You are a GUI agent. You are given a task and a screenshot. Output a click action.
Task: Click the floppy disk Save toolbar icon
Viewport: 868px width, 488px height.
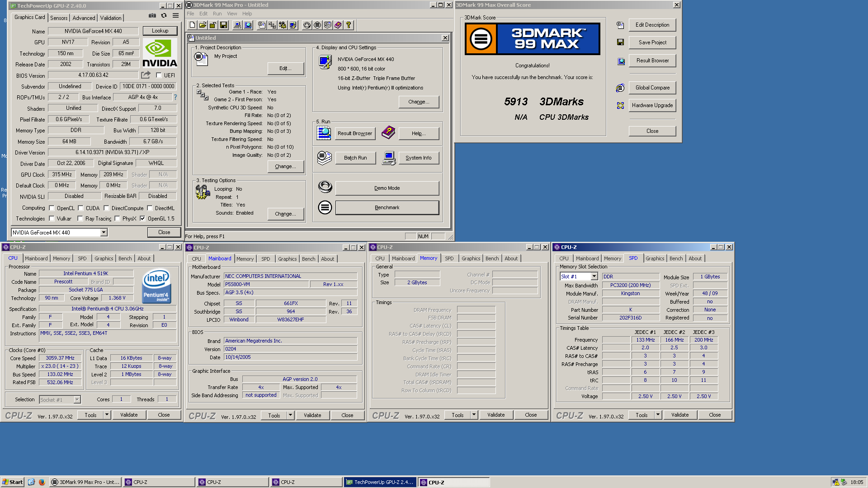tap(223, 25)
